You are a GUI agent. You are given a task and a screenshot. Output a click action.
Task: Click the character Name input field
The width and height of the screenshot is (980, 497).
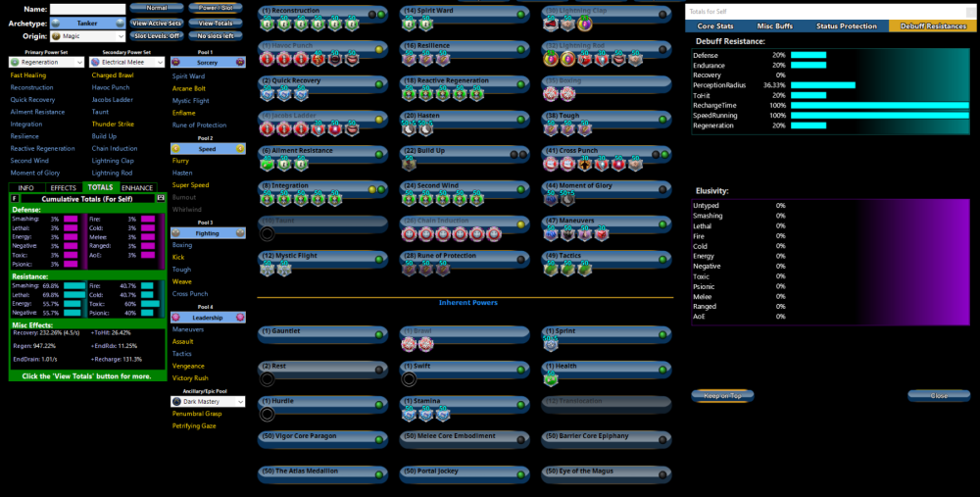coord(88,9)
